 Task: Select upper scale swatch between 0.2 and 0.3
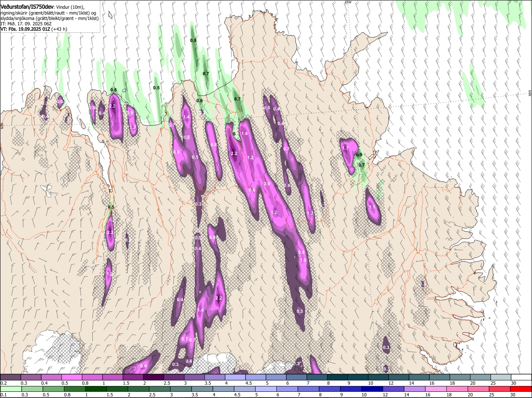pos(10,377)
